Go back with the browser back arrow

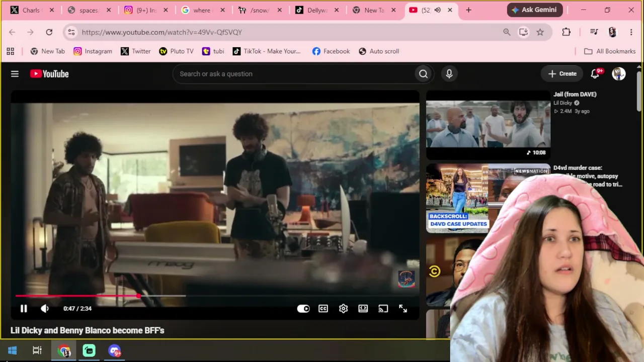coord(12,32)
